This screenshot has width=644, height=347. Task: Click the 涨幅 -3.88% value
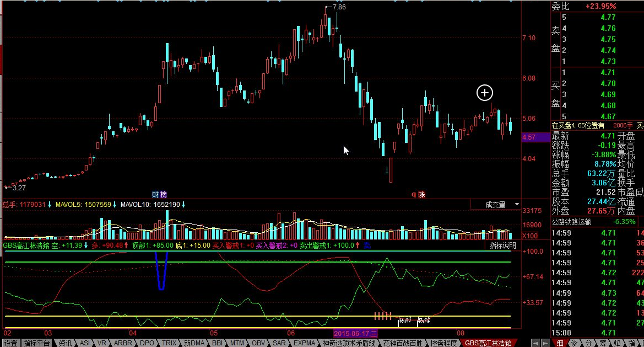[603, 155]
